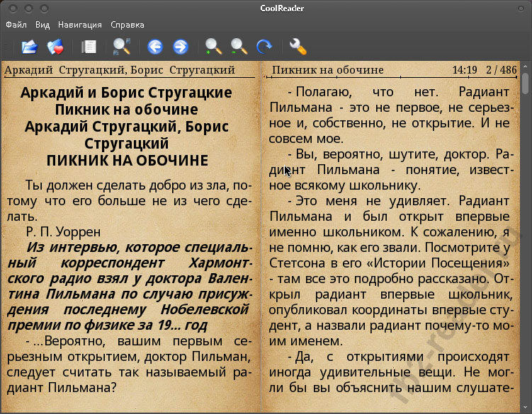
Task: Expand the Навигация menu
Action: point(79,25)
